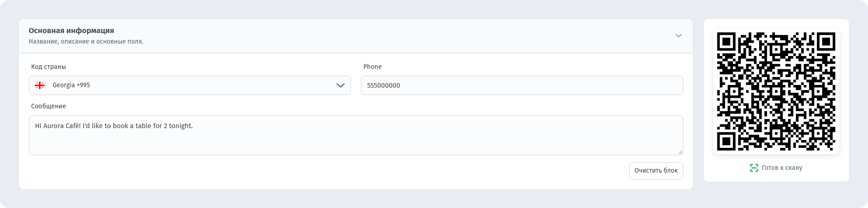Click the QR code's bottom-left finder square
The height and width of the screenshot is (208, 868).
coord(726,141)
